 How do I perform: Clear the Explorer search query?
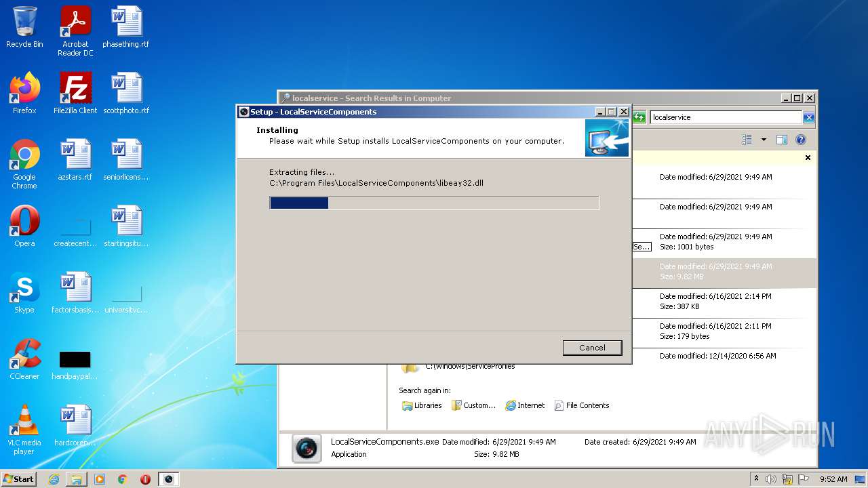[x=808, y=117]
